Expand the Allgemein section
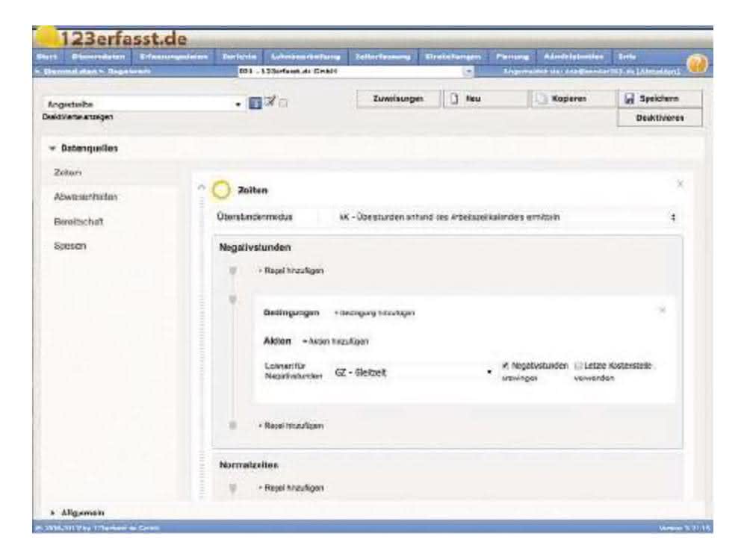 (x=52, y=513)
